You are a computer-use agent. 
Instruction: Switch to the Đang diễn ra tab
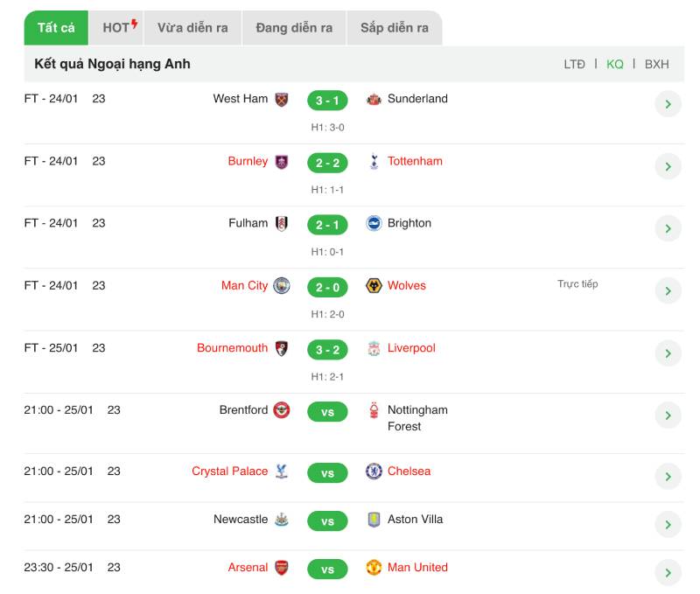coord(294,28)
